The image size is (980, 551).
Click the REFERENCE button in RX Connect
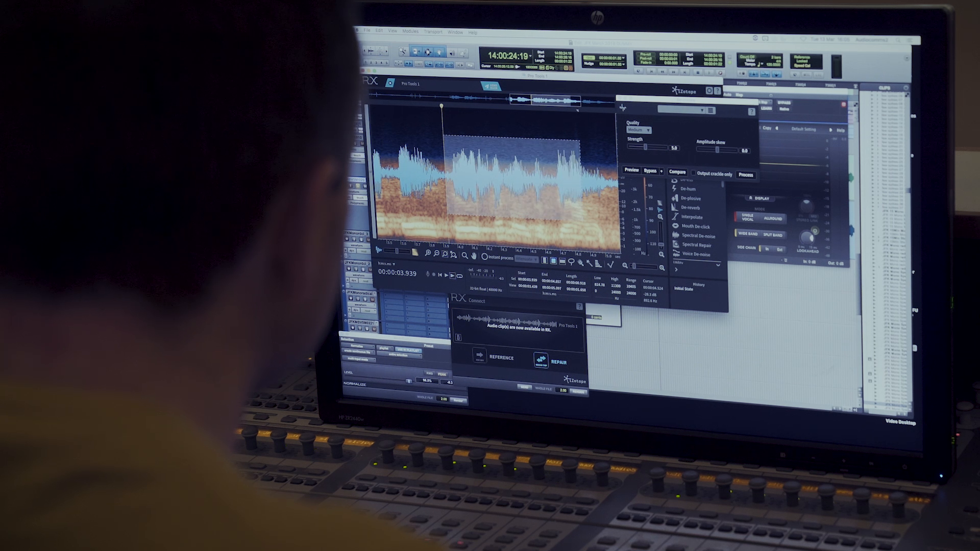(494, 356)
